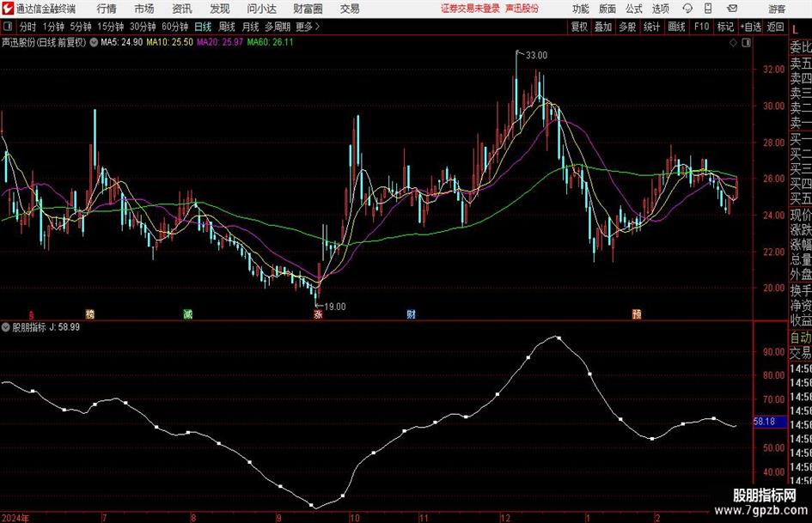Click the 榜 event marker icon
This screenshot has height=523, width=812.
coord(90,313)
